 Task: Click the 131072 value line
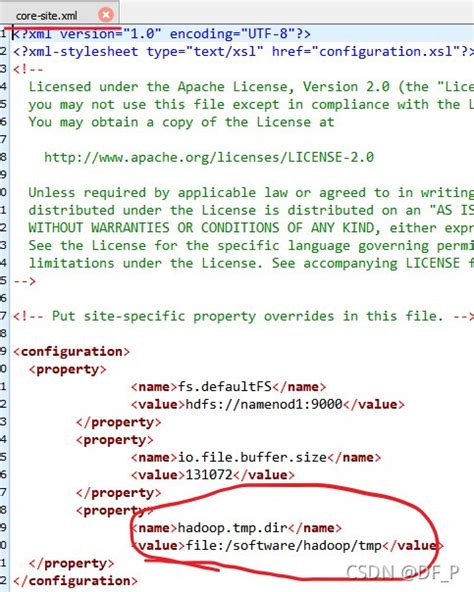click(x=213, y=475)
